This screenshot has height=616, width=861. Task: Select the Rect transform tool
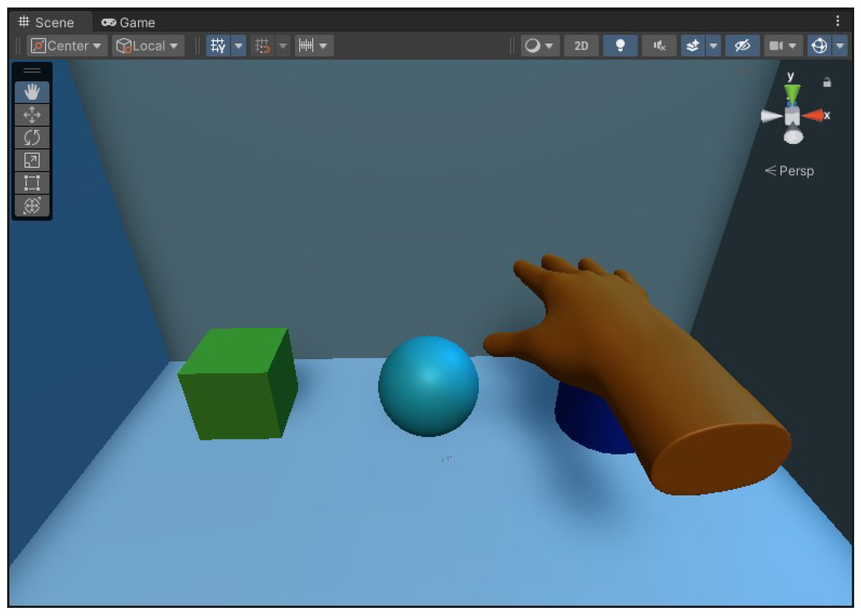coord(32,183)
